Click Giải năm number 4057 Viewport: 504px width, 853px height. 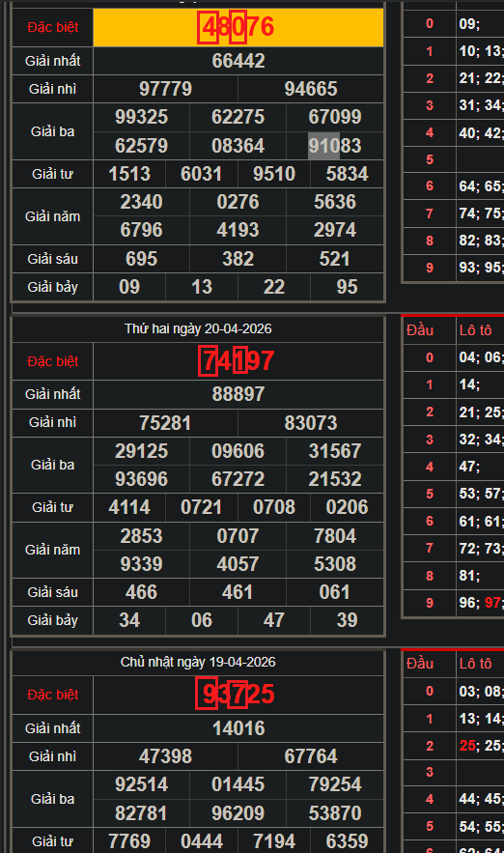tap(238, 564)
